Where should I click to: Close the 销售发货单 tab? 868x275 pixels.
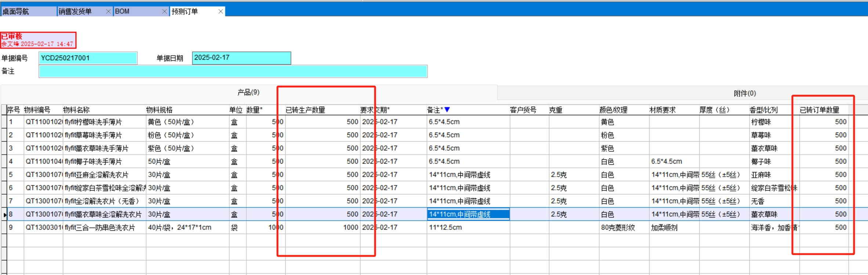(x=108, y=11)
